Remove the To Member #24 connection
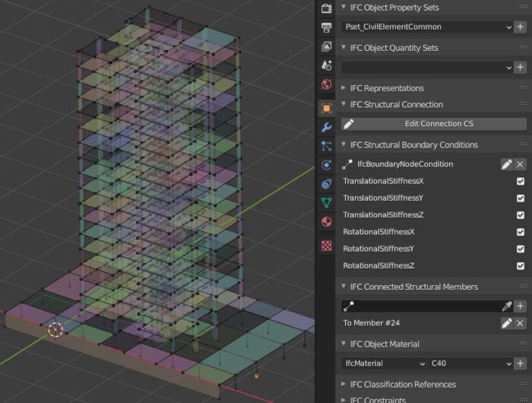Viewport: 532px width, 403px height. 520,323
